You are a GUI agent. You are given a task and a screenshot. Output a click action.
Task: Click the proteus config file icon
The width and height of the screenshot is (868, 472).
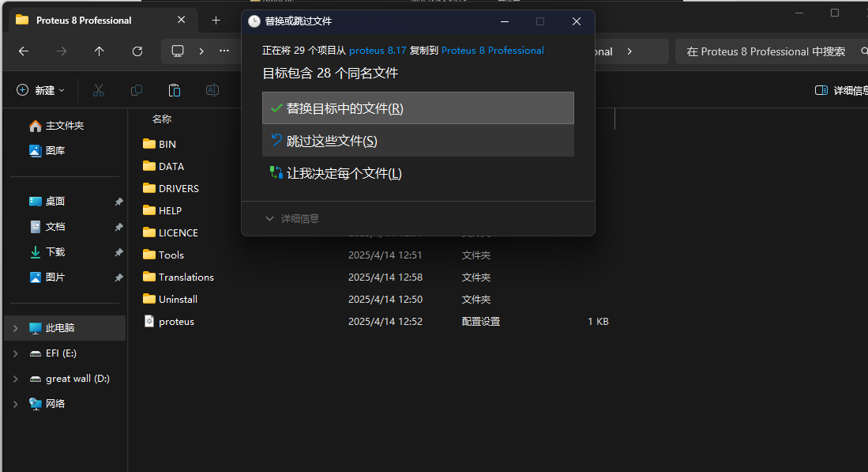point(149,321)
